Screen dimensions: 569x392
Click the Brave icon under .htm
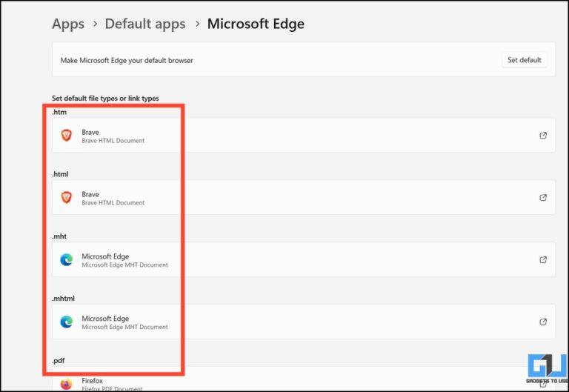click(67, 136)
